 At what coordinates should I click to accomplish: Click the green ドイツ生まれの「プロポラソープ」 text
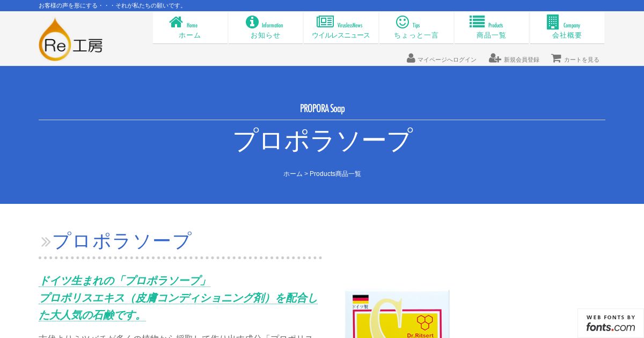[x=124, y=281]
